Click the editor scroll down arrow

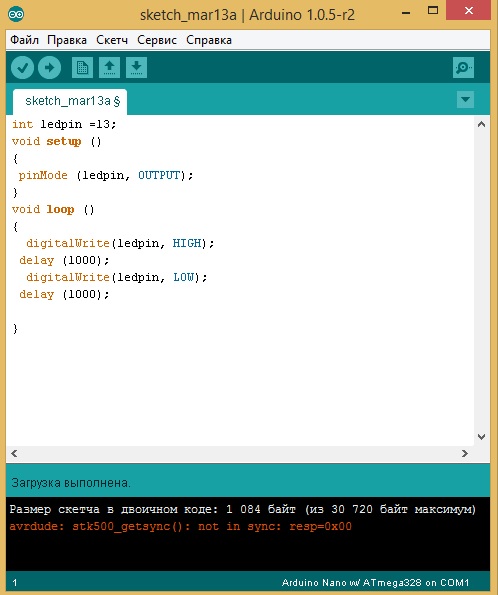pyautogui.click(x=481, y=437)
